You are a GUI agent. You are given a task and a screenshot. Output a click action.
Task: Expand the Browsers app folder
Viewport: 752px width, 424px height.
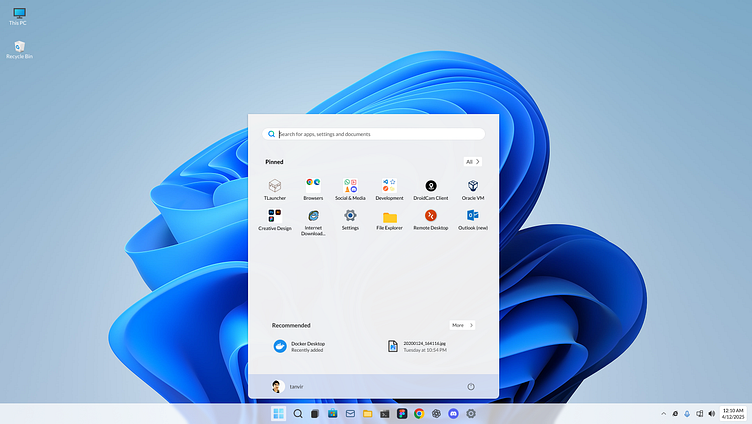click(x=313, y=187)
